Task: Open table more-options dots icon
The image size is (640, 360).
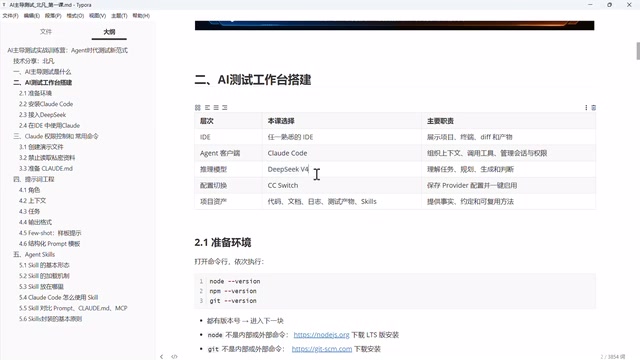Action: (586, 107)
